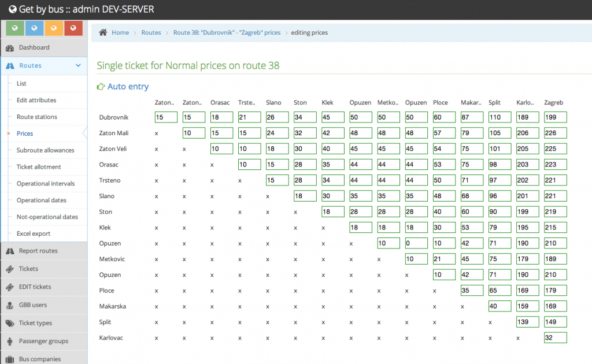Click Ploce to Makarska price field 35
This screenshot has width=592, height=364.
(472, 291)
